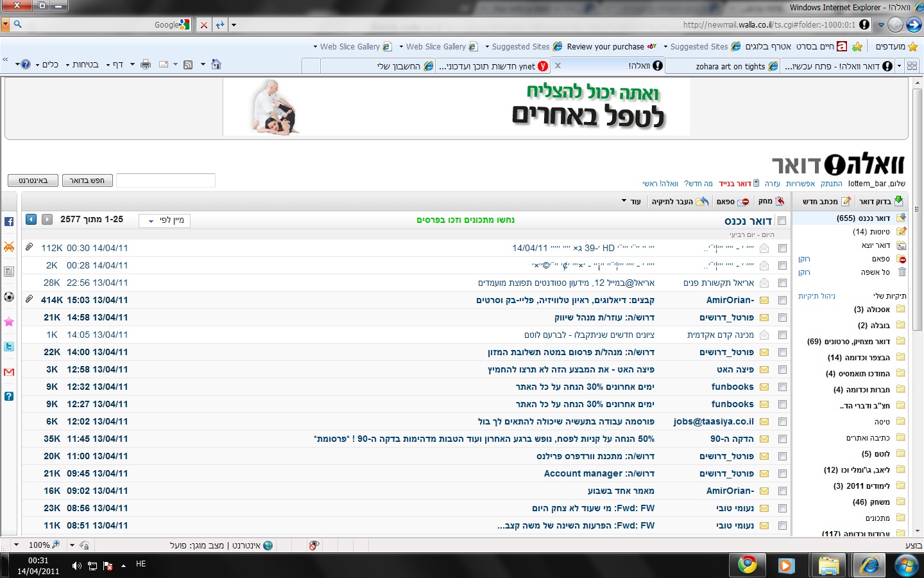Click the orange space-invader games icon in sidebar
The height and width of the screenshot is (578, 924).
point(9,247)
